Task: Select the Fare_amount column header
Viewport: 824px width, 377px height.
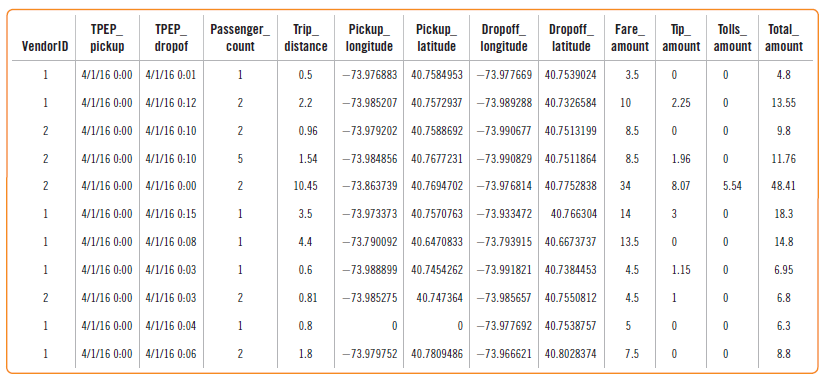Action: click(x=630, y=37)
